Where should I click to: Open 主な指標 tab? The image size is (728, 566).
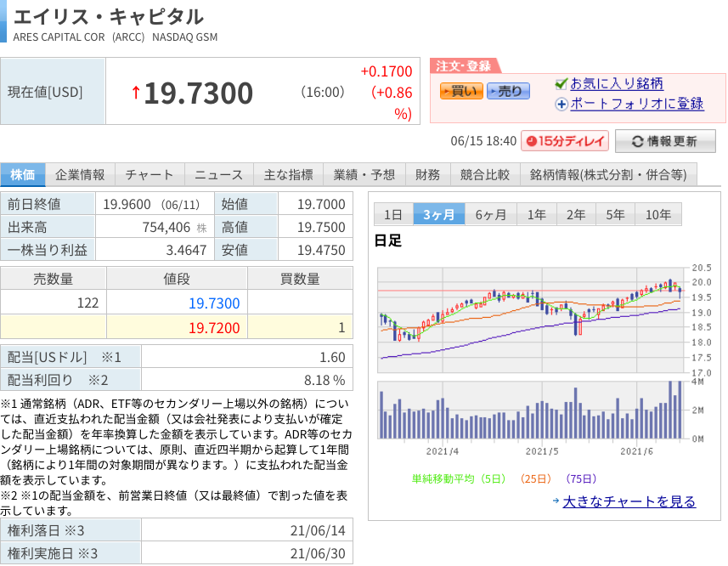[x=288, y=174]
